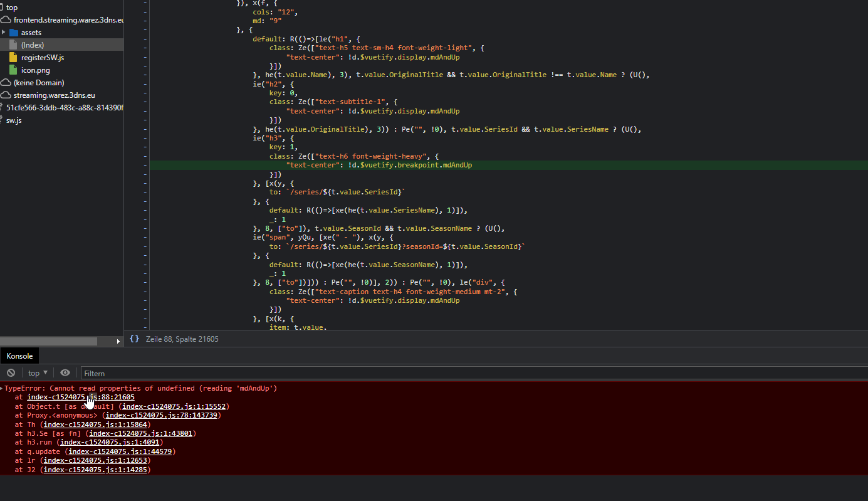868x501 pixels.
Task: Open the top execution context dropdown
Action: pos(37,372)
